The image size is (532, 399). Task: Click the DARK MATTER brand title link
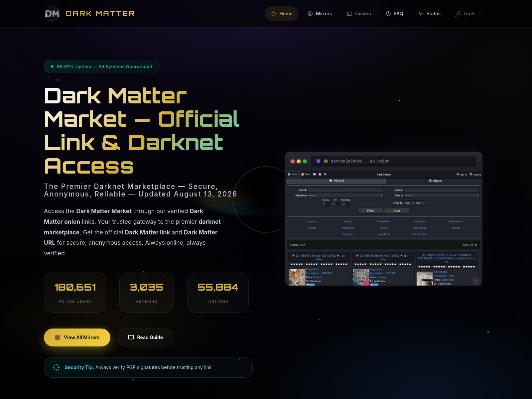(100, 14)
